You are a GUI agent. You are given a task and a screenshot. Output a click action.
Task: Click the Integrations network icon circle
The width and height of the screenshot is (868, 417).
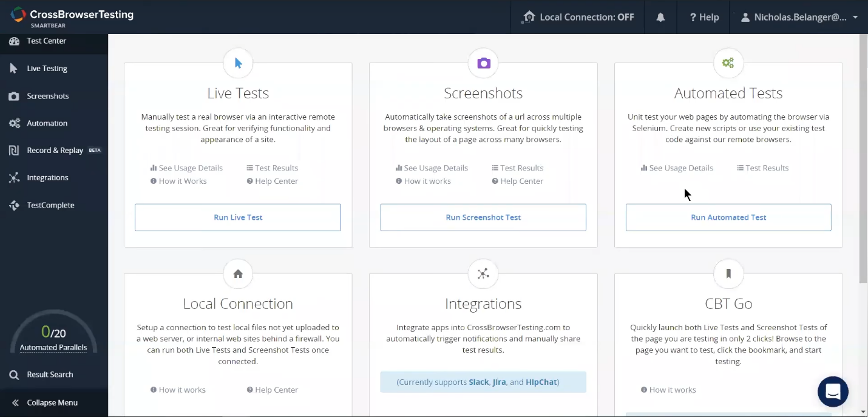483,274
